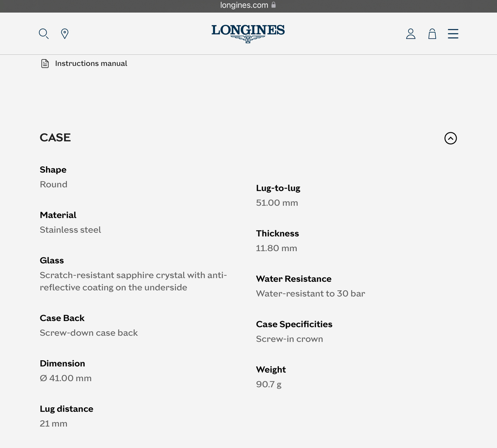The image size is (497, 448).
Task: Click the CASE section heading
Action: pos(55,137)
